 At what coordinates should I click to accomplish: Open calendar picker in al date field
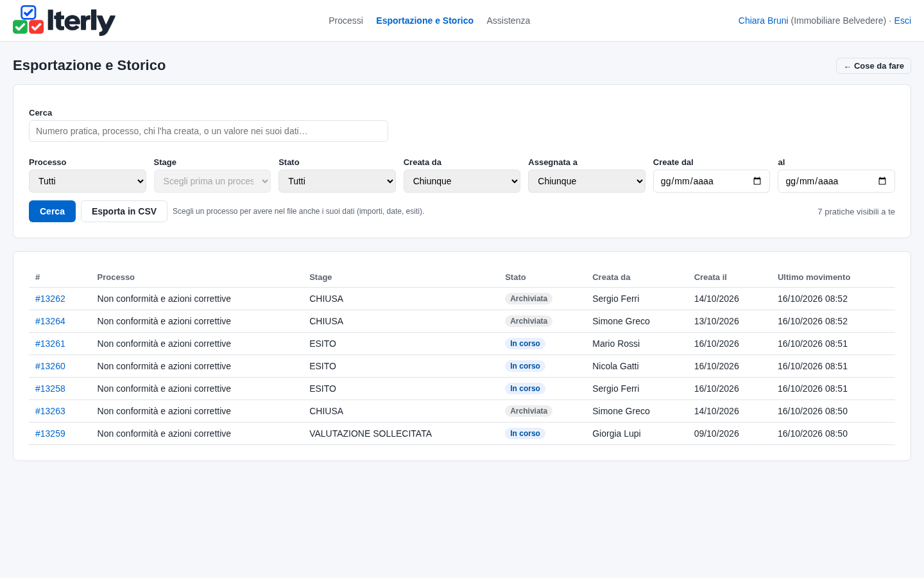[882, 181]
